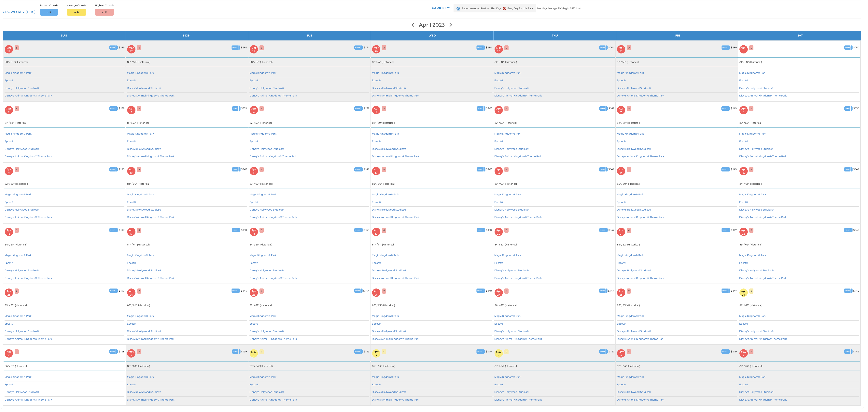
Task: Click the $ 140 ticket price on May 3
Action: point(489,352)
